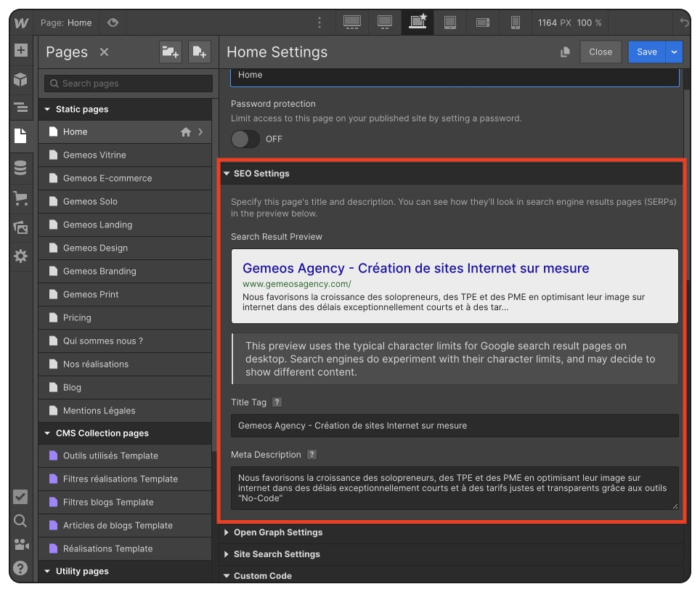Open the Save dropdown arrow
This screenshot has width=700, height=592.
(x=674, y=52)
